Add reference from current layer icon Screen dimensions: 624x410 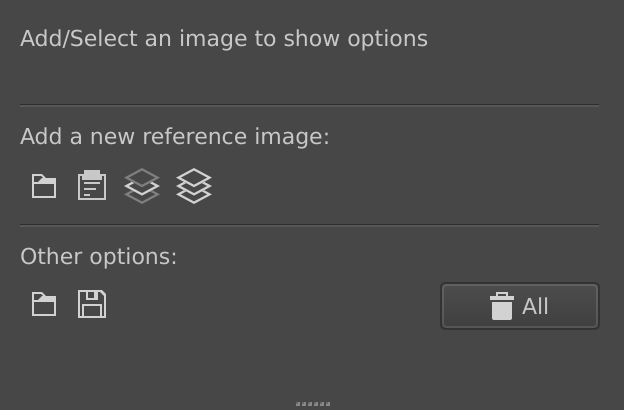(142, 186)
